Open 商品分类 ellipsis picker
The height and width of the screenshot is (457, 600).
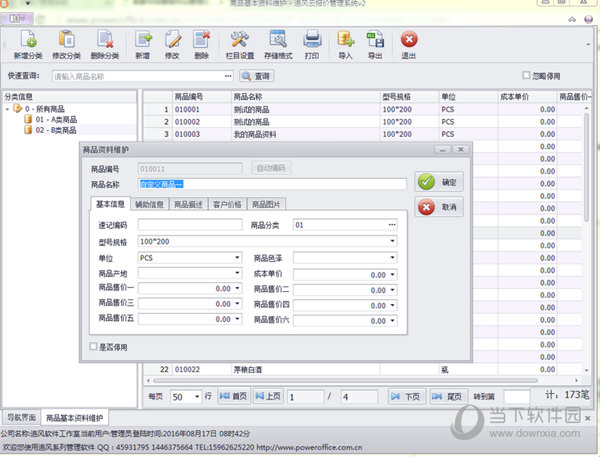(x=392, y=225)
